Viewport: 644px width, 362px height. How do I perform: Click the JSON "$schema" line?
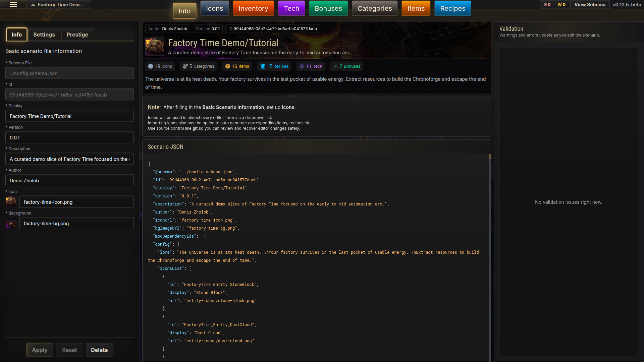pos(195,172)
